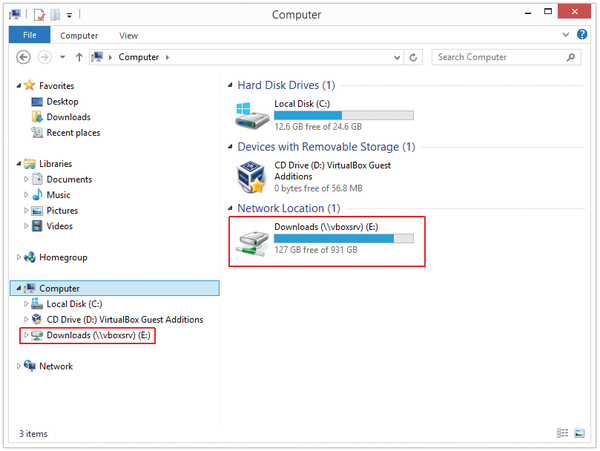Switch to large icons view in status bar

579,433
